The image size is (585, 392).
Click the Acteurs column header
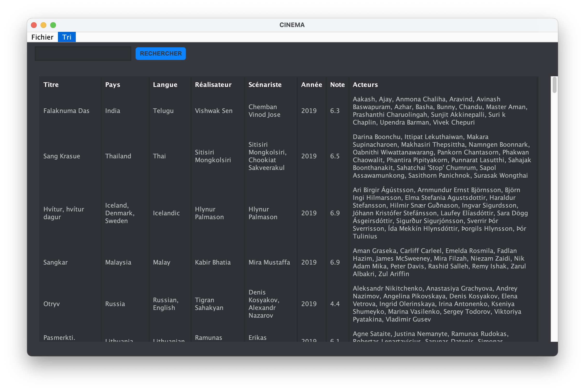(x=365, y=85)
